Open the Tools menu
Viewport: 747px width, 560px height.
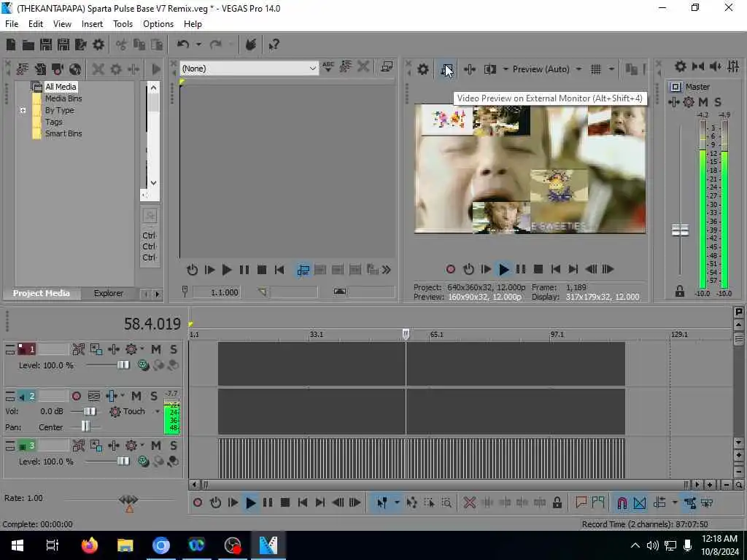(123, 24)
